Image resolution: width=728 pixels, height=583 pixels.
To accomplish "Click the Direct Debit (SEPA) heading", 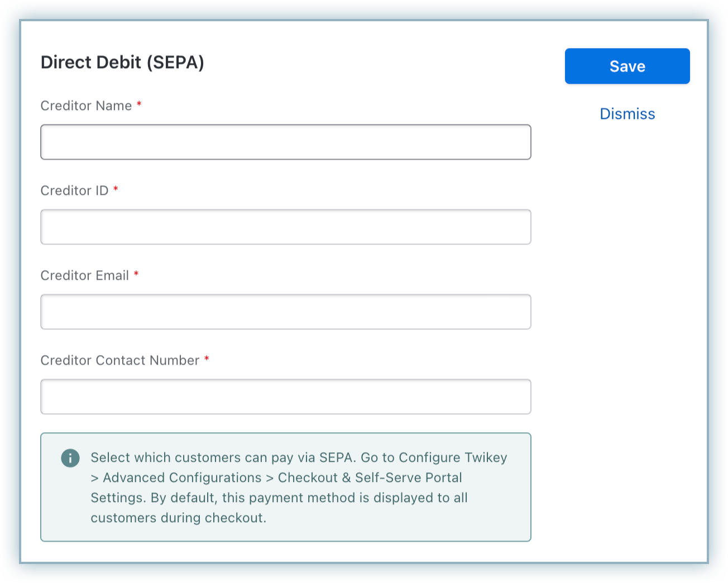I will point(122,62).
